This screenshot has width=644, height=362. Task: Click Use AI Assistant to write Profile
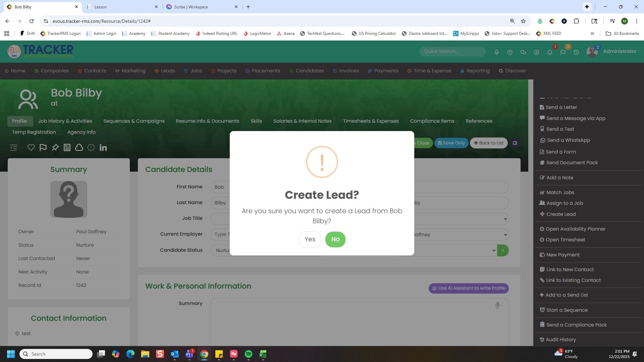[469, 288]
